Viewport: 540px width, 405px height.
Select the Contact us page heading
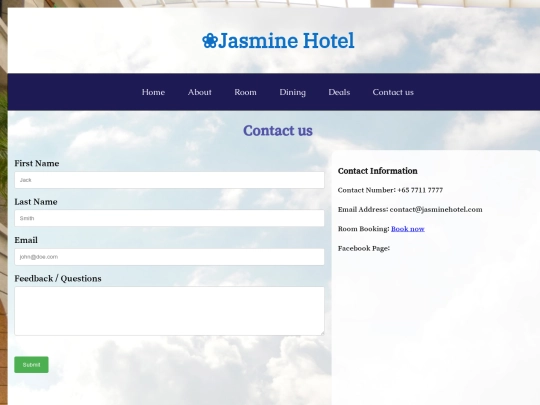point(278,131)
